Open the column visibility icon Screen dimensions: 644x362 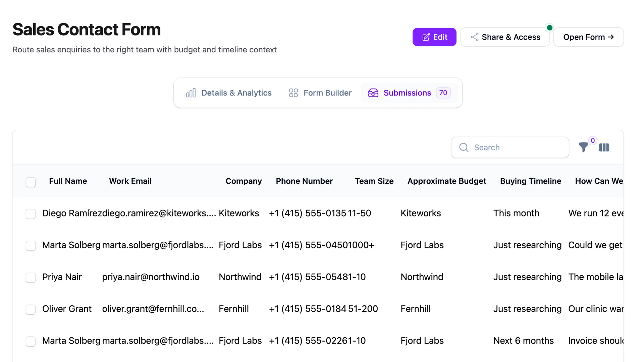point(604,147)
